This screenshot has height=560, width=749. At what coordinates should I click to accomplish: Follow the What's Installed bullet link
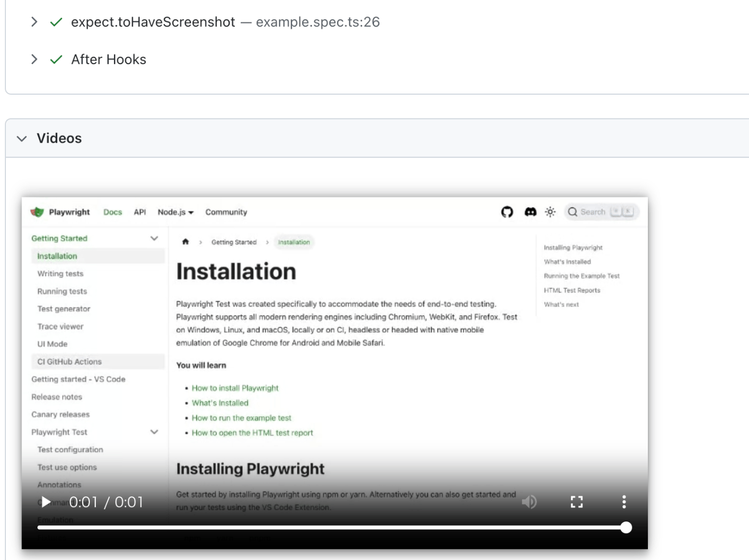pos(220,403)
